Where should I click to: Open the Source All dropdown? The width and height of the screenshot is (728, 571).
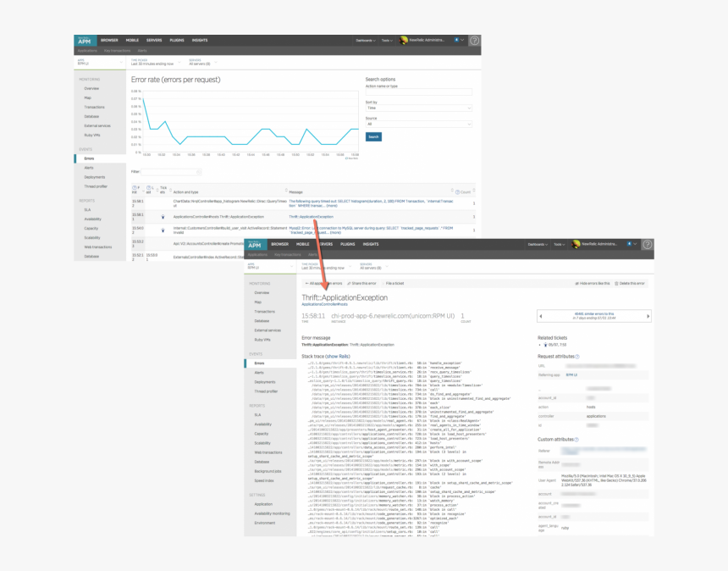click(x=418, y=125)
